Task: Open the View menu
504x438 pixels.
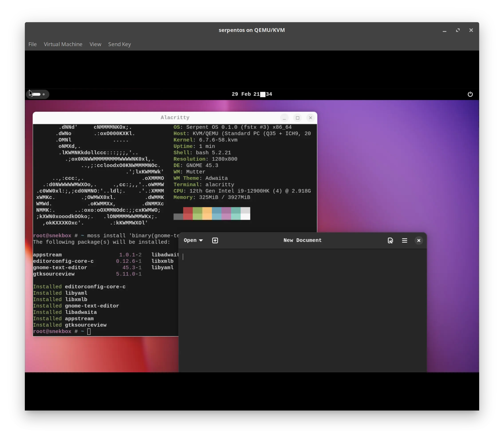Action: (95, 44)
